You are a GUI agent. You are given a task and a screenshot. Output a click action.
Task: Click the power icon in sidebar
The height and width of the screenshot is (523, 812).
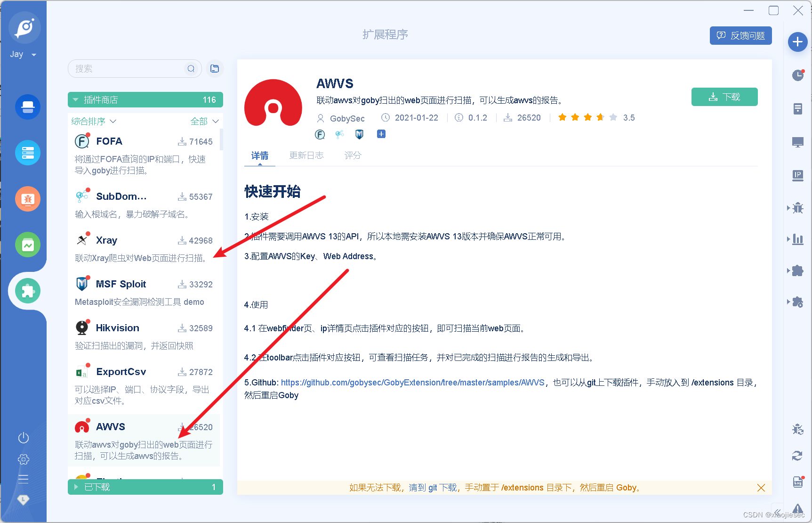(24, 438)
